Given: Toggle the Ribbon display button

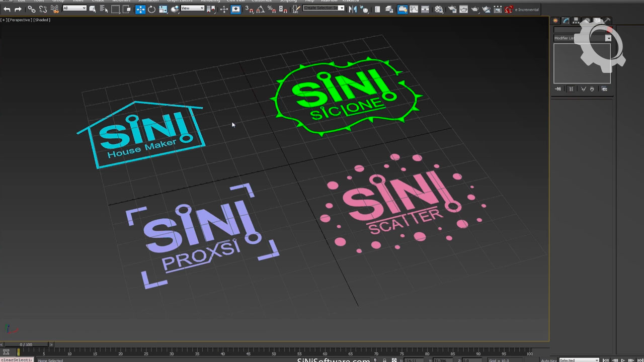Looking at the screenshot, I should [x=403, y=10].
